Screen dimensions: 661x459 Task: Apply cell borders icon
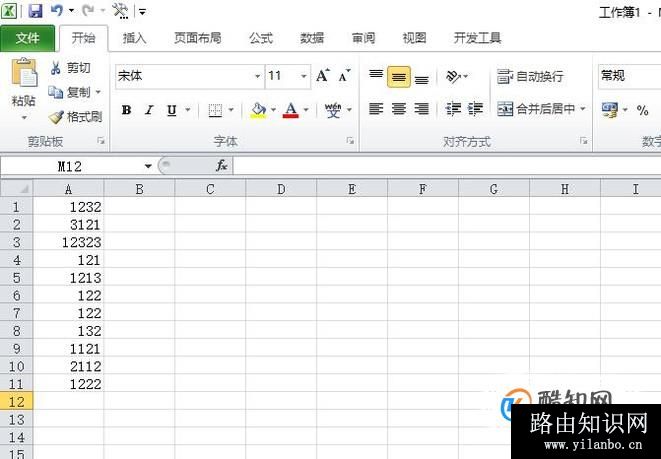click(215, 110)
